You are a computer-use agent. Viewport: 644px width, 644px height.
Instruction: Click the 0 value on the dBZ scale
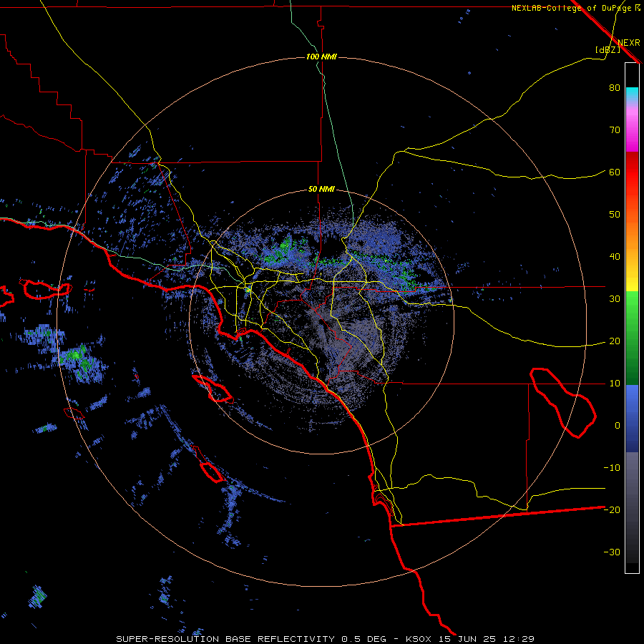[618, 426]
